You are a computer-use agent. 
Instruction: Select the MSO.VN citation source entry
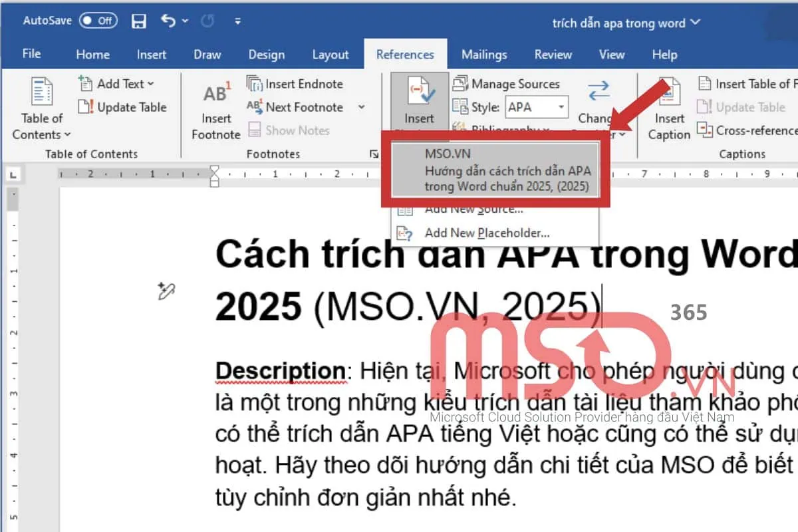click(x=495, y=170)
